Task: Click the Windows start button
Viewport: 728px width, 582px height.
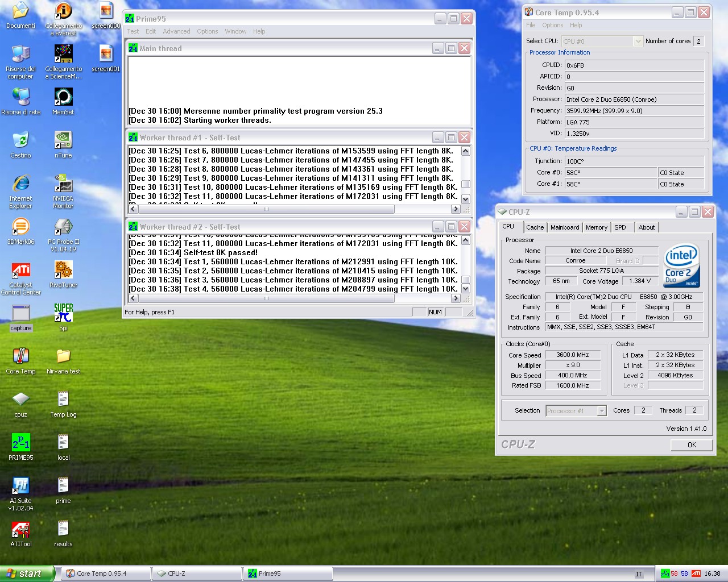Action: (x=27, y=573)
